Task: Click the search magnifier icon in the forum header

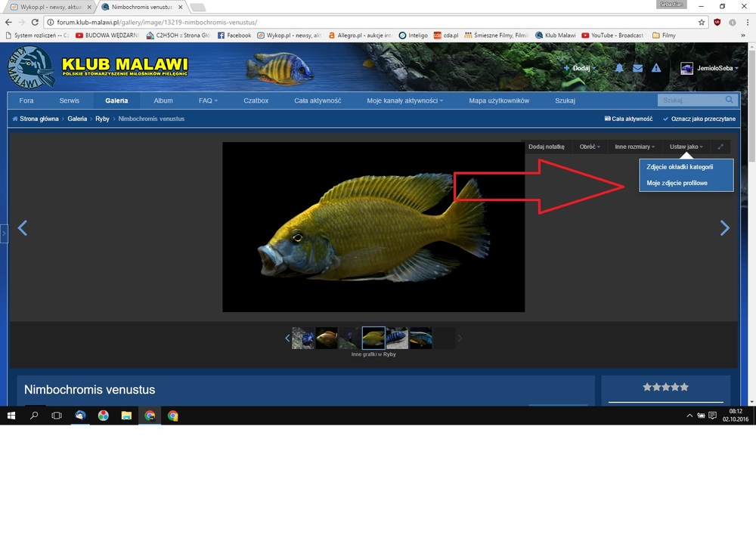Action: [729, 100]
